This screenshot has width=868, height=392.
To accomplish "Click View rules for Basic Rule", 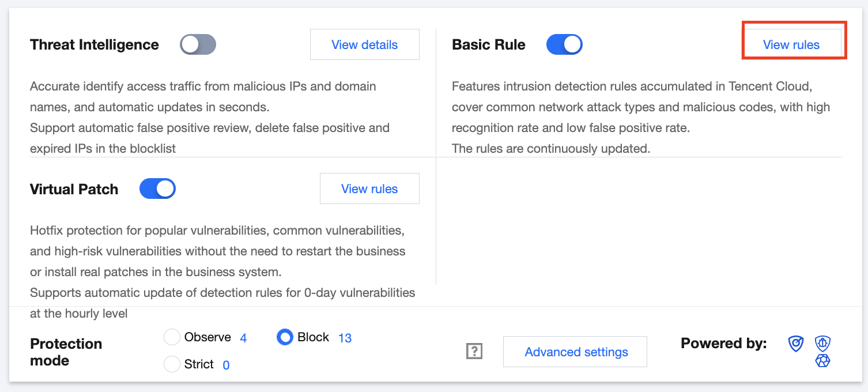I will pyautogui.click(x=791, y=44).
